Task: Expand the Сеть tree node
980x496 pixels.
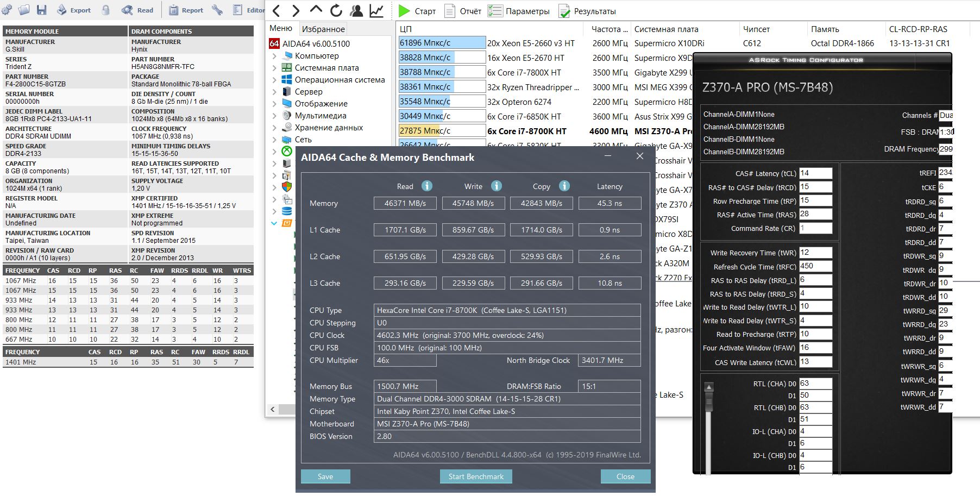Action: pyautogui.click(x=274, y=139)
